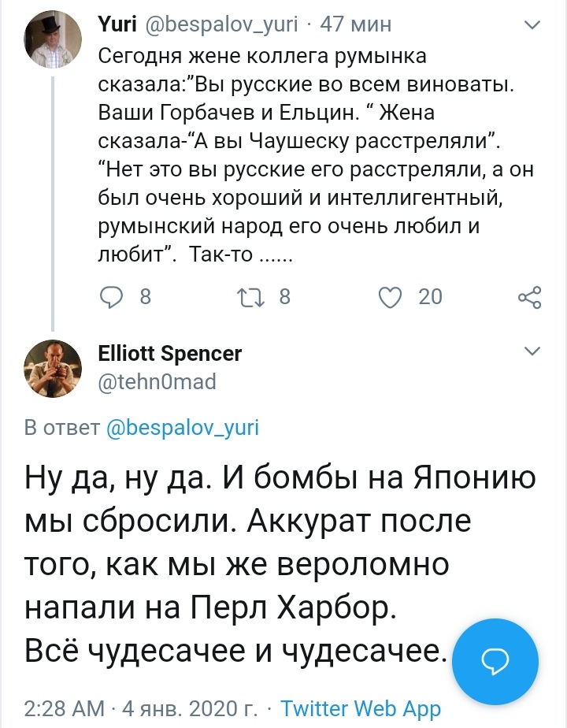Click the Yuri display name
567x728 pixels.
(118, 24)
